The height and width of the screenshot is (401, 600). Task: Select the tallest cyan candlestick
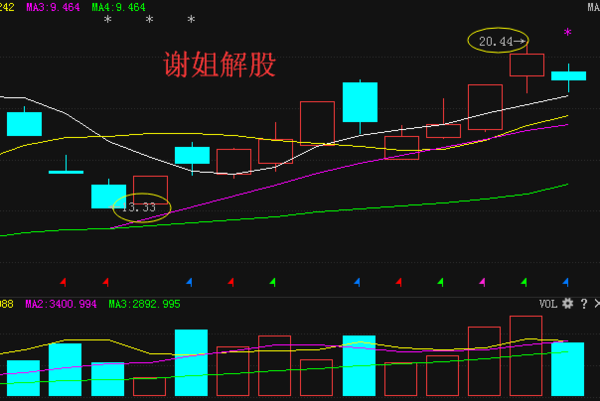[360, 102]
